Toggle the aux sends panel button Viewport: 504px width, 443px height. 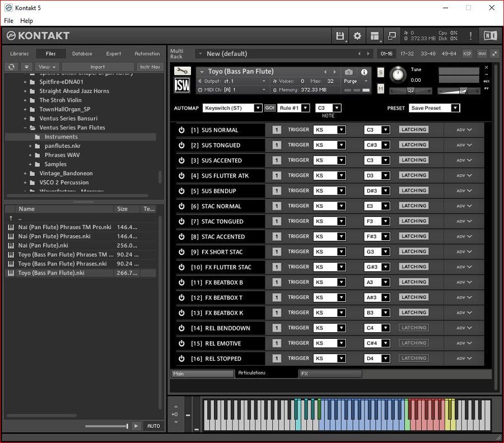click(482, 54)
